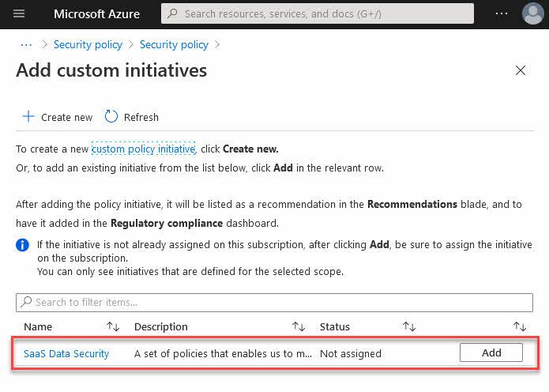Click the Refresh icon
This screenshot has width=549, height=392.
pyautogui.click(x=111, y=117)
